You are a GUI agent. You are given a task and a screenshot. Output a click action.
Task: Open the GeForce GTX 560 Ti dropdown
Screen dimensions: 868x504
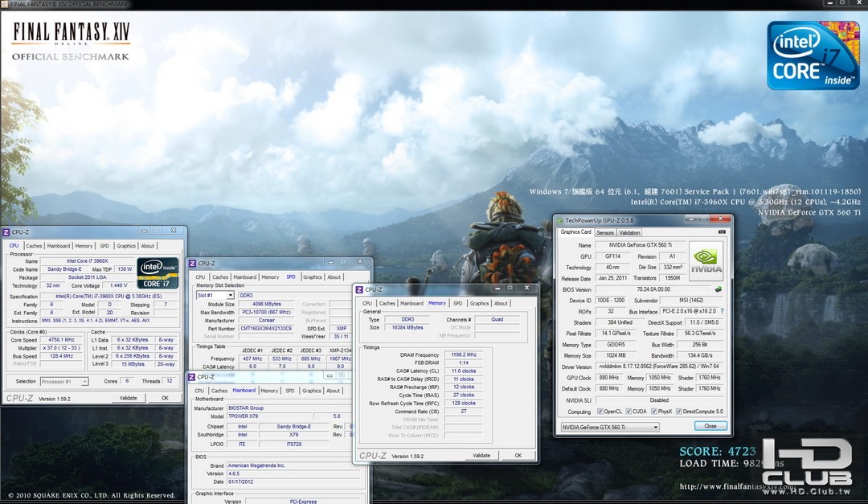609,427
